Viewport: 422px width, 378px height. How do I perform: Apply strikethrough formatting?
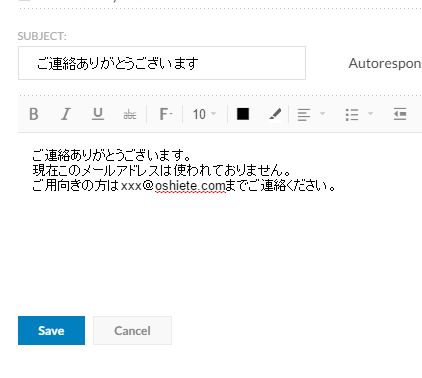[x=130, y=115]
